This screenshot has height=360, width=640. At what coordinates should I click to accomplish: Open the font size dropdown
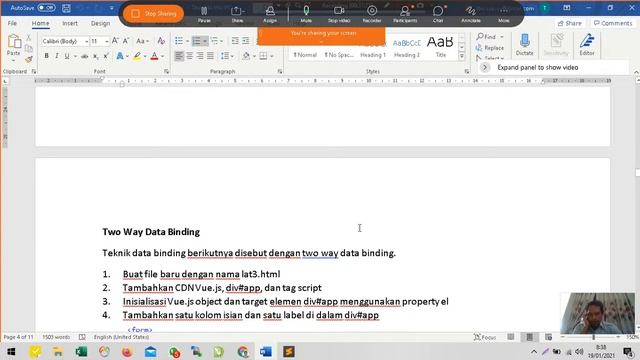(107, 41)
